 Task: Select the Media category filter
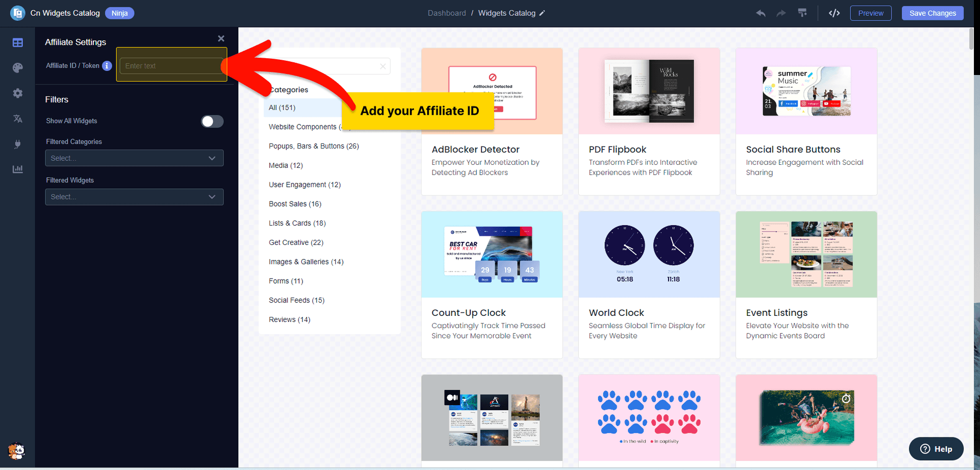coord(285,165)
